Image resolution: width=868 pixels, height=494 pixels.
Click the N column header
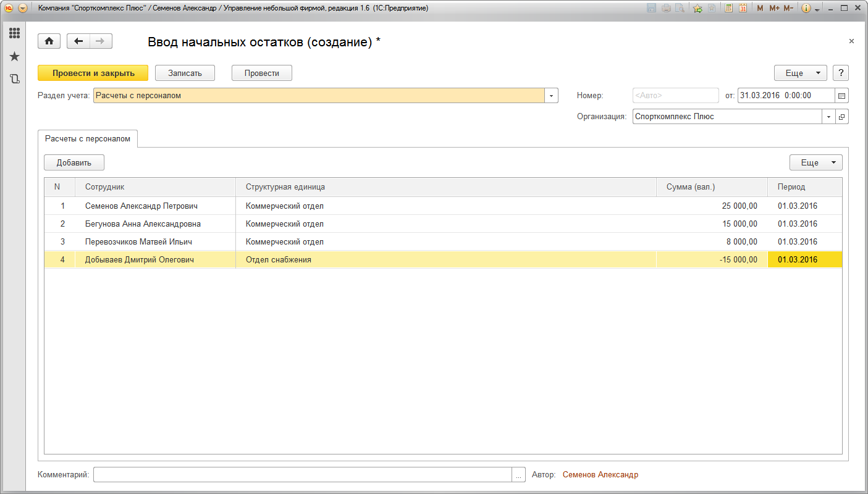tap(60, 187)
